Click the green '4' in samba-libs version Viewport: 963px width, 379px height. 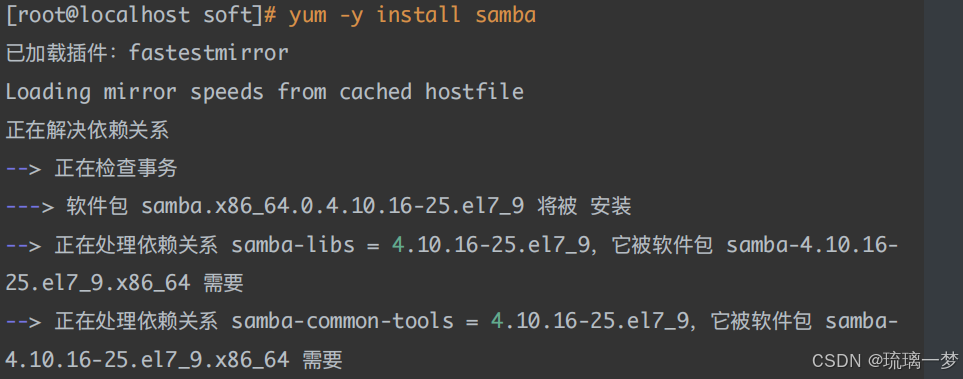click(399, 245)
